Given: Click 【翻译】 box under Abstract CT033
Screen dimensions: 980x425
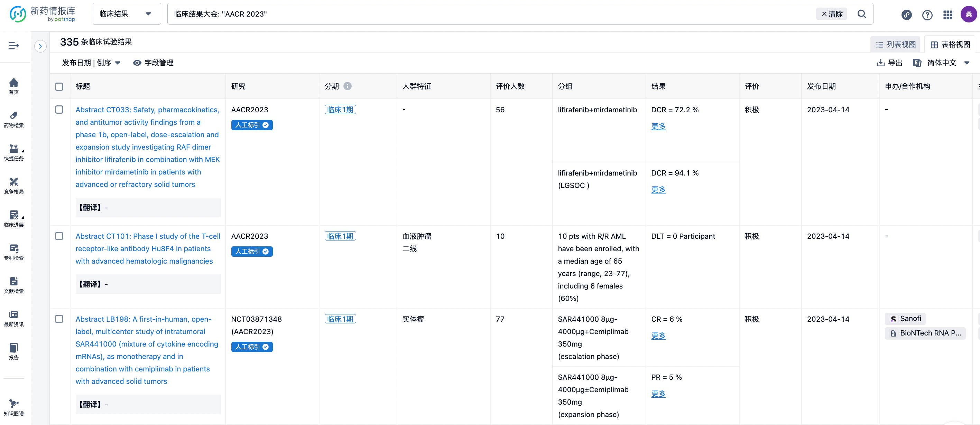Looking at the screenshot, I should [x=148, y=208].
